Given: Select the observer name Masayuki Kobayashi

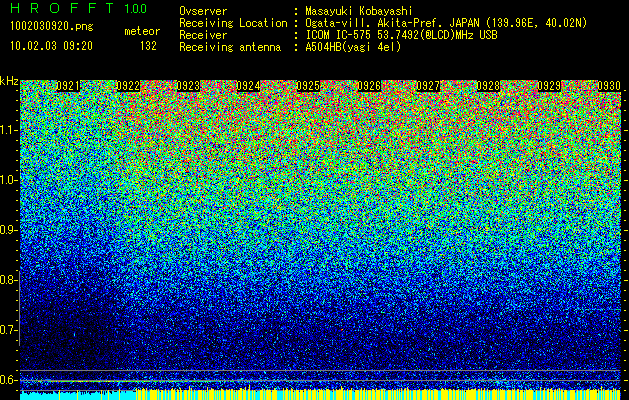Looking at the screenshot, I should pos(359,11).
